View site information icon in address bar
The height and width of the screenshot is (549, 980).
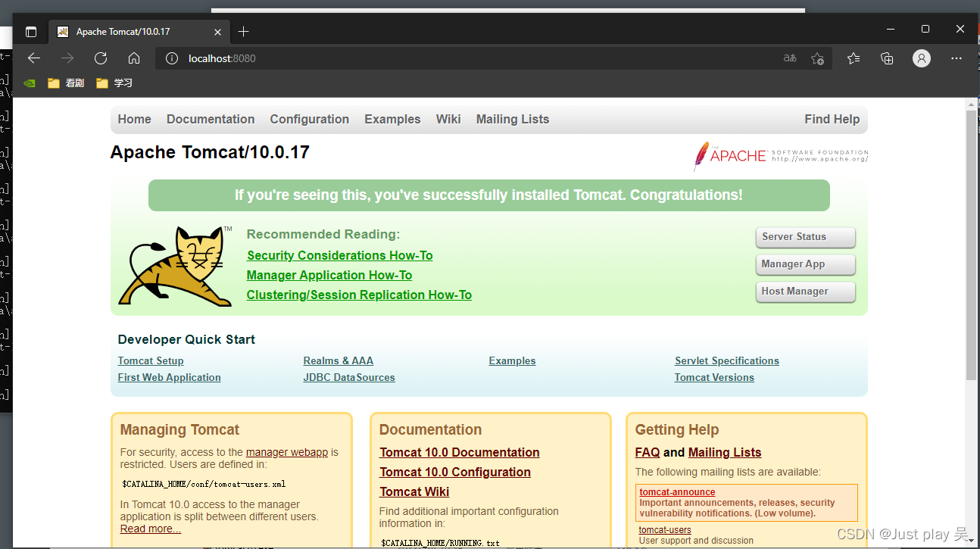coord(172,58)
